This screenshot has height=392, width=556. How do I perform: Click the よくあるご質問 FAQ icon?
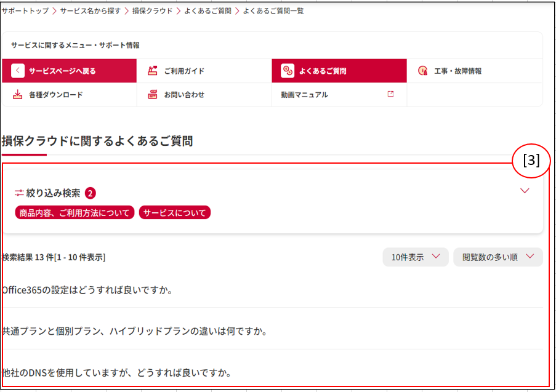[288, 71]
